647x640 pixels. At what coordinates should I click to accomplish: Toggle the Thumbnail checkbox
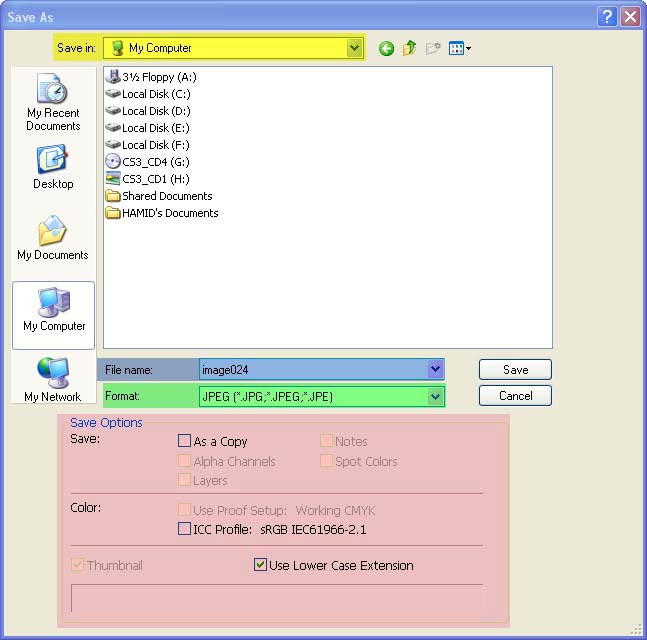click(78, 564)
